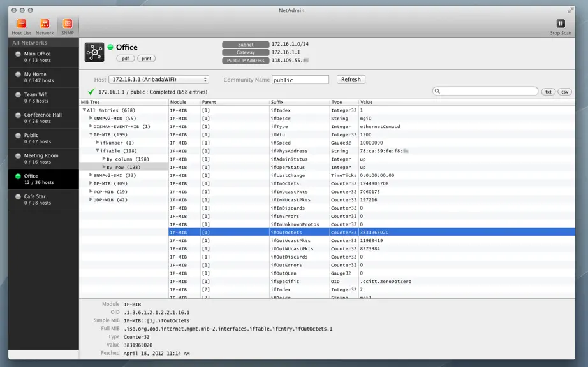The image size is (588, 367).
Task: Select Public network in sidebar
Action: point(43,138)
